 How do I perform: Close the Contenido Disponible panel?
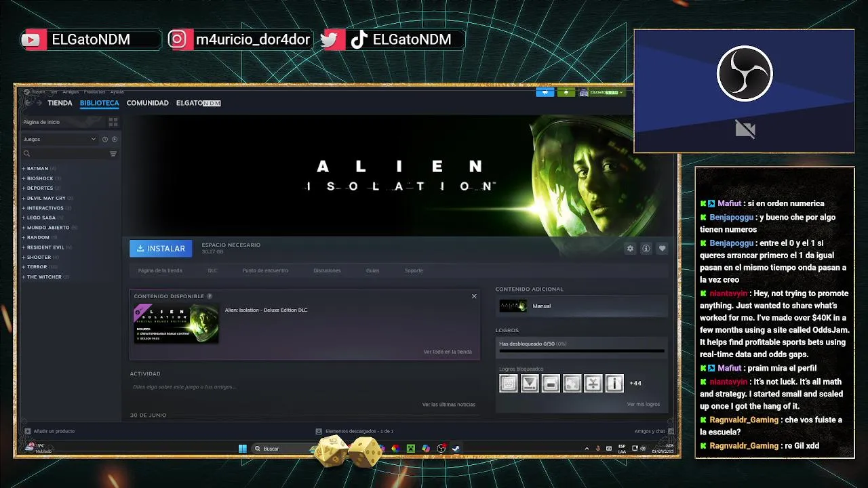(x=474, y=296)
